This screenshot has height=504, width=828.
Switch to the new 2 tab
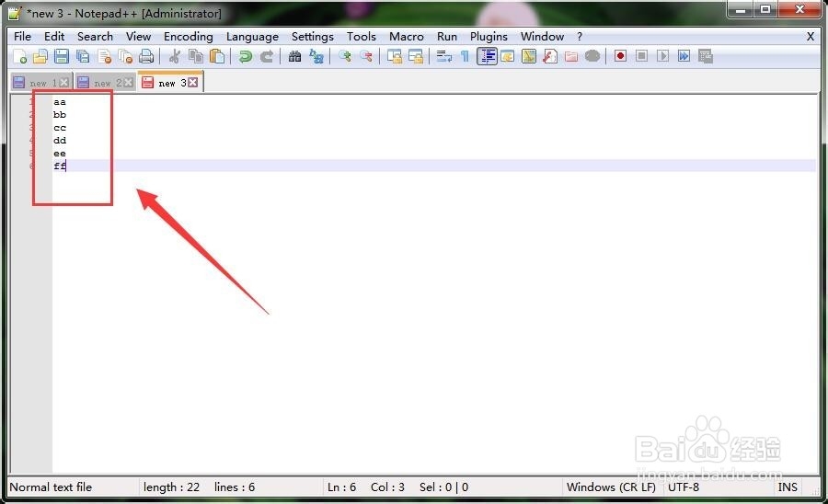click(106, 83)
